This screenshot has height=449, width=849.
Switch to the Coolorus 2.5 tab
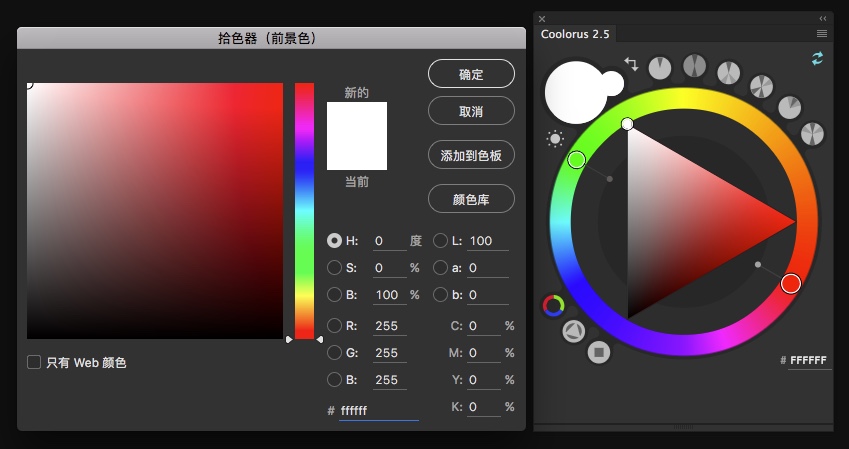point(575,34)
